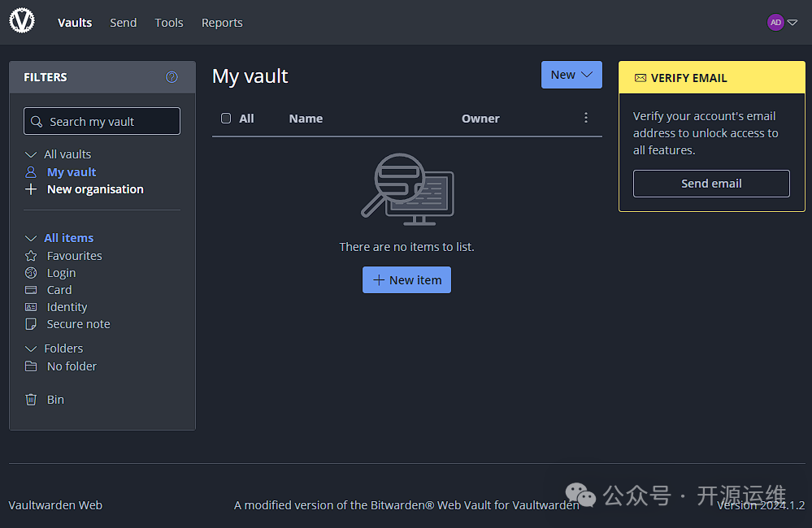The width and height of the screenshot is (812, 528).
Task: Open the Login type filter
Action: (x=61, y=272)
